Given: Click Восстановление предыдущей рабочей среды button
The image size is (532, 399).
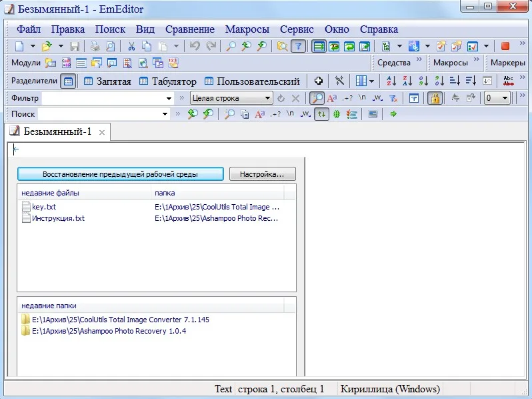Looking at the screenshot, I should [x=121, y=174].
